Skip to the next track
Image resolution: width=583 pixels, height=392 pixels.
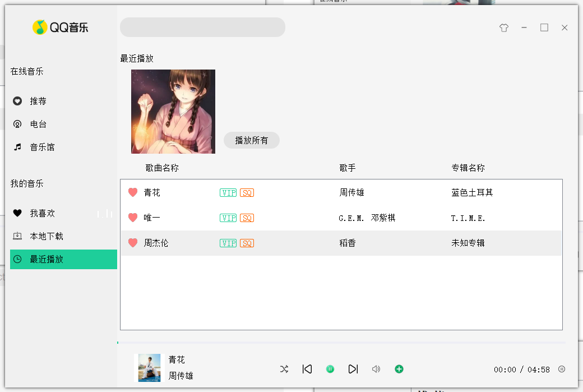click(x=353, y=369)
